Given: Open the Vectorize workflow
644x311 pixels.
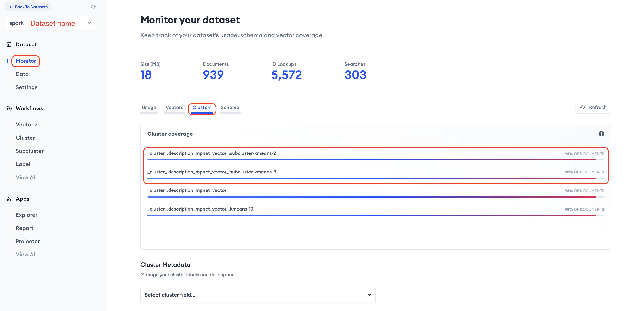Looking at the screenshot, I should tap(28, 124).
